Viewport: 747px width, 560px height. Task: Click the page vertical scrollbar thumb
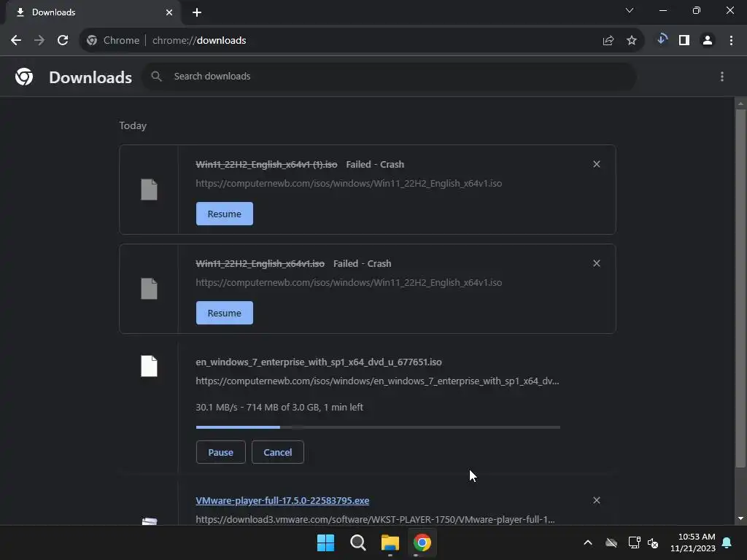(740, 288)
